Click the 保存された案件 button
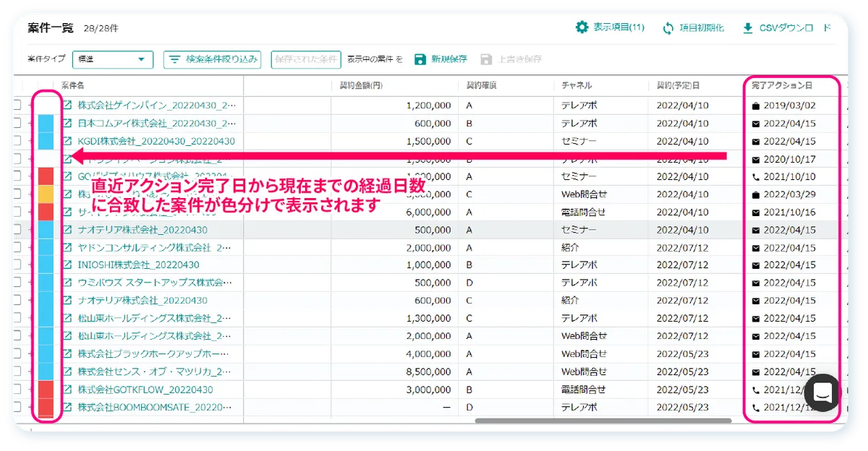The image size is (868, 451). tap(306, 59)
